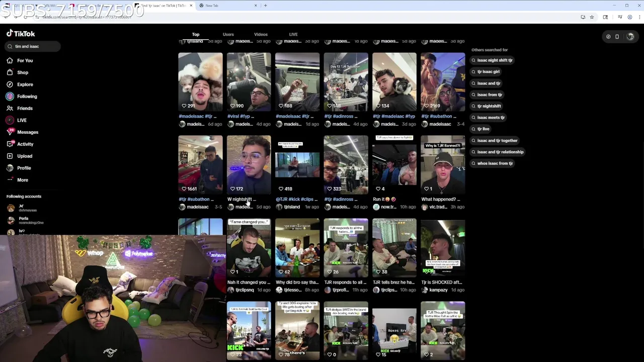Screen dimensions: 644x362
Task: Go to Explore compass icon
Action: (10, 84)
